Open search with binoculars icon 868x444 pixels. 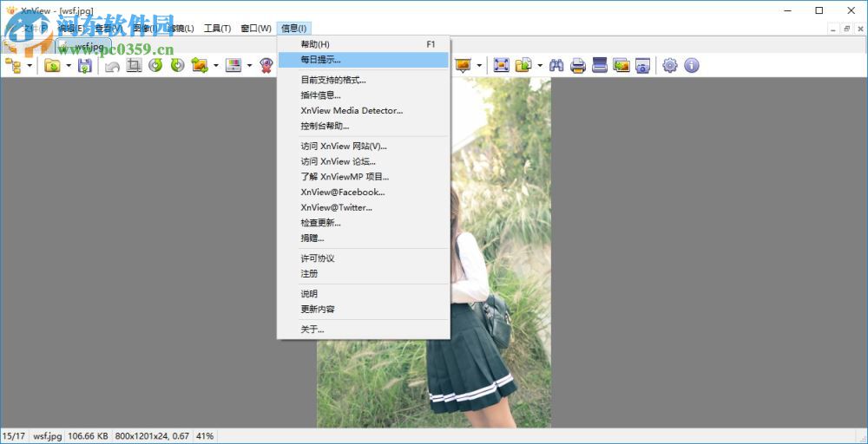[x=556, y=66]
